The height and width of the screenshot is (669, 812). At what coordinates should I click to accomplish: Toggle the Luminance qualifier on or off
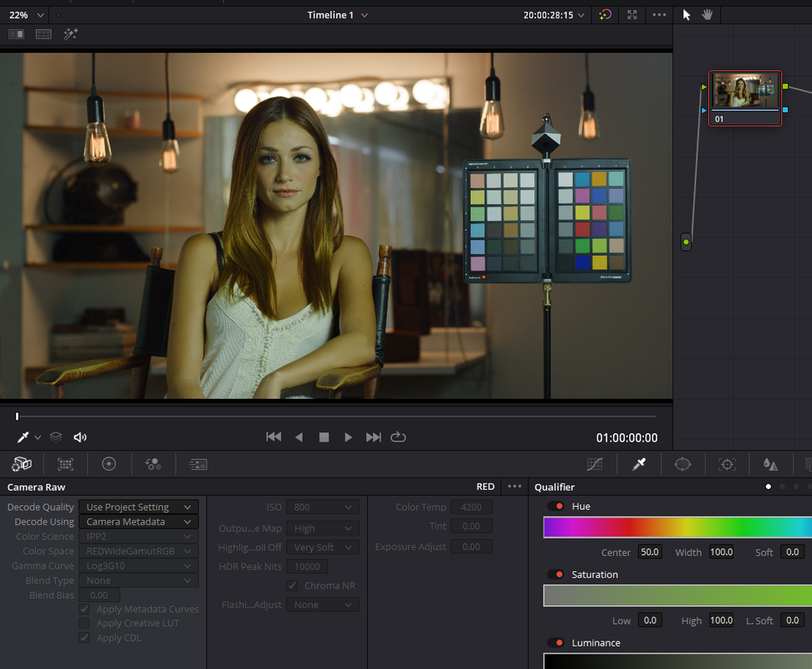[555, 643]
